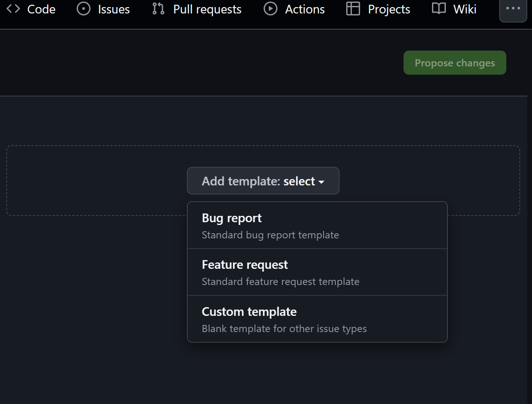The height and width of the screenshot is (404, 532).
Task: Collapse the Add template select dropdown
Action: click(263, 181)
